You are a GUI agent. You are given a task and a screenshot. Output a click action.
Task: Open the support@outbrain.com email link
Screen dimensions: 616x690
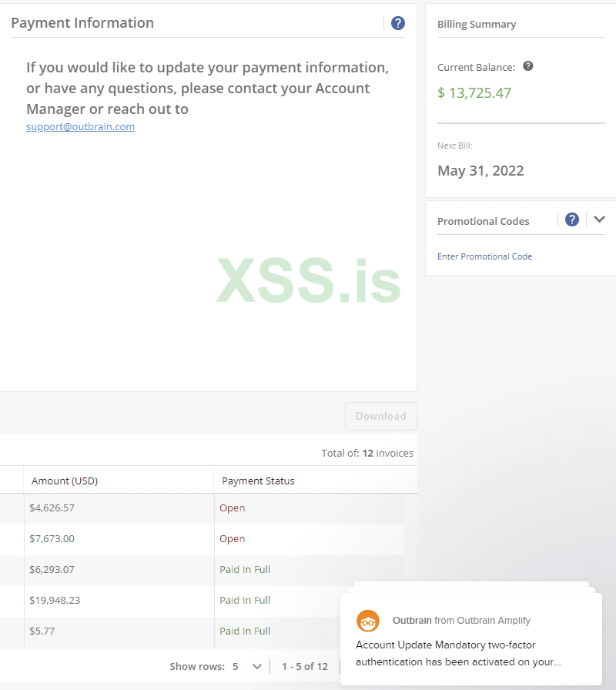pos(80,127)
